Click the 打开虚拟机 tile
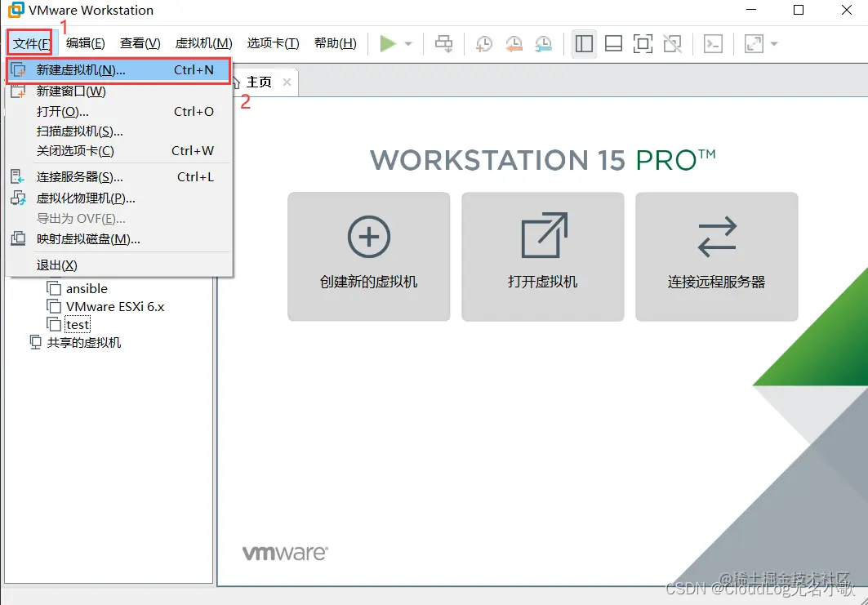868x605 pixels. (542, 256)
